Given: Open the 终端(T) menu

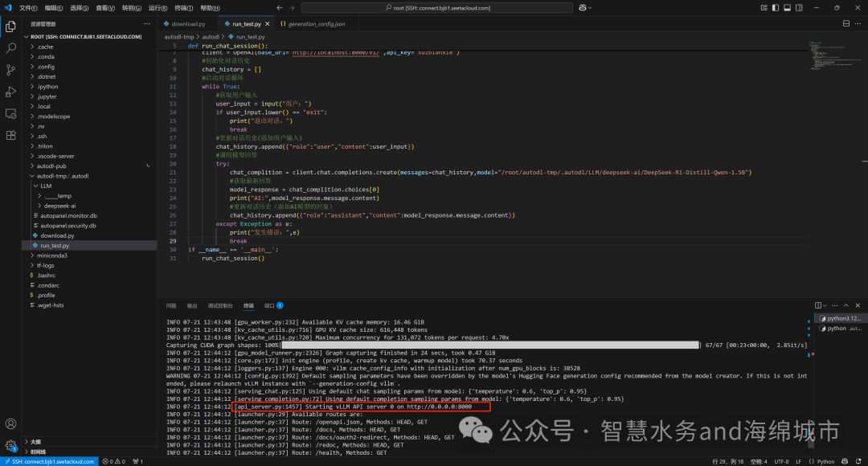Looking at the screenshot, I should (184, 8).
